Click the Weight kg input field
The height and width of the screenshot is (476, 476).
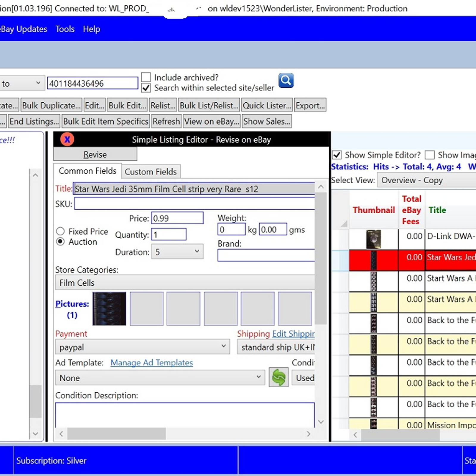(231, 229)
